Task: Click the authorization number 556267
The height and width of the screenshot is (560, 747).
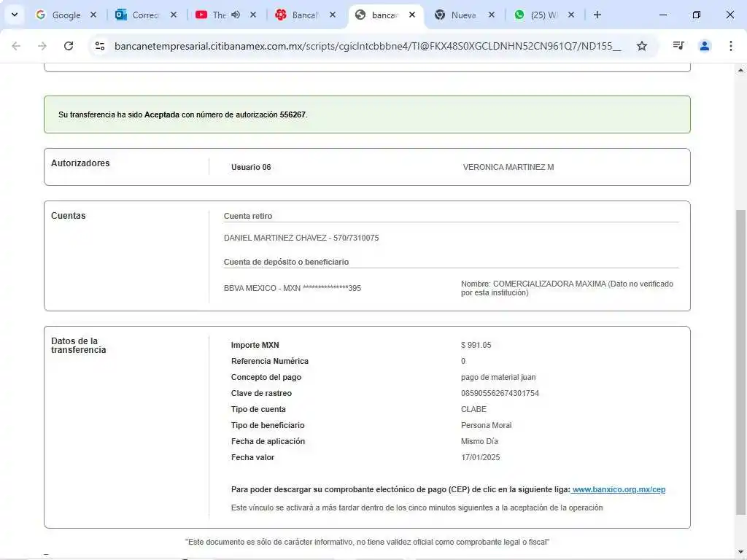Action: coord(293,114)
